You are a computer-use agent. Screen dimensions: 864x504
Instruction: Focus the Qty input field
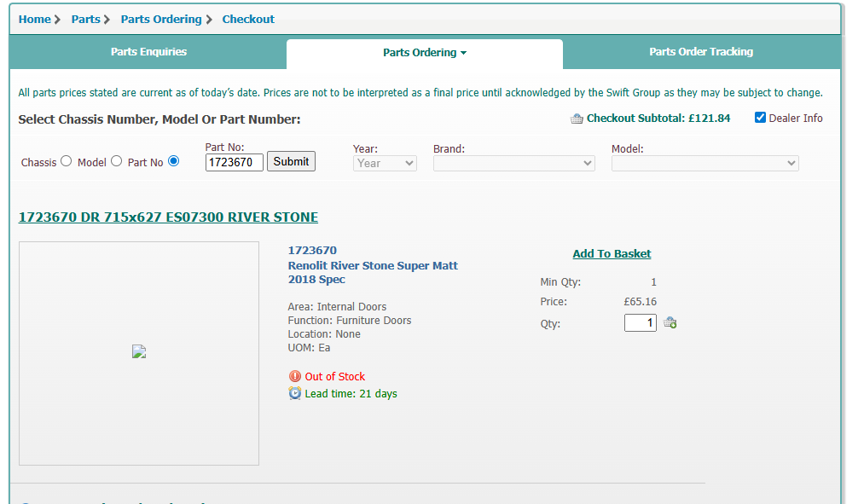641,322
